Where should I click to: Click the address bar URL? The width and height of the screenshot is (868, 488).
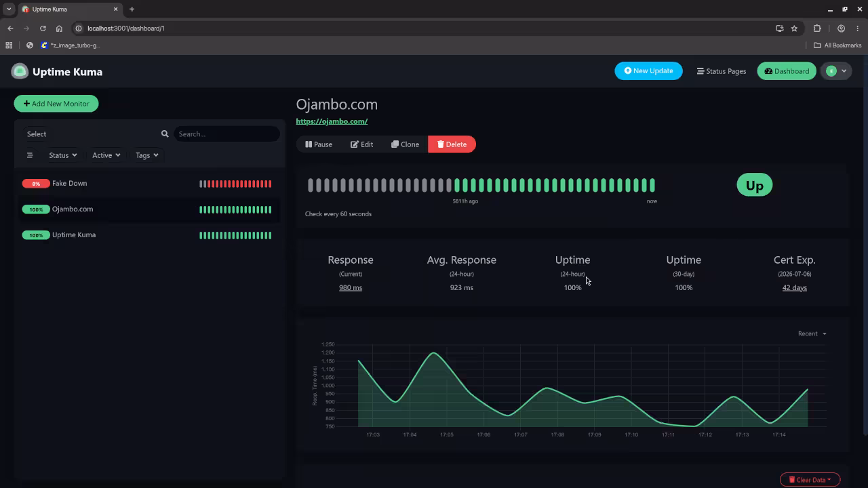[x=126, y=28]
